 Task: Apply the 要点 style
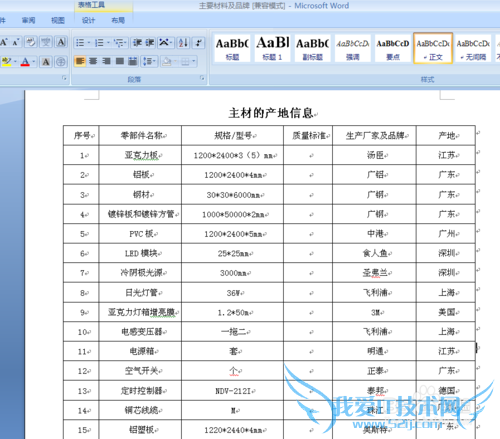pos(393,49)
